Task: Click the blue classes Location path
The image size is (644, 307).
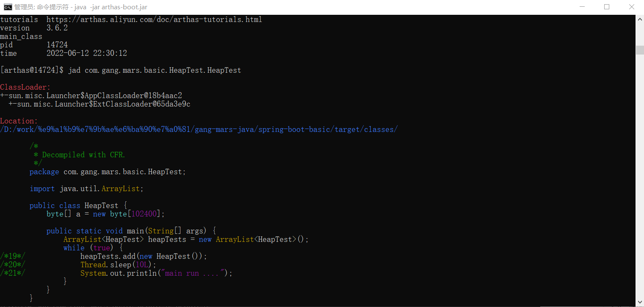Action: 199,129
